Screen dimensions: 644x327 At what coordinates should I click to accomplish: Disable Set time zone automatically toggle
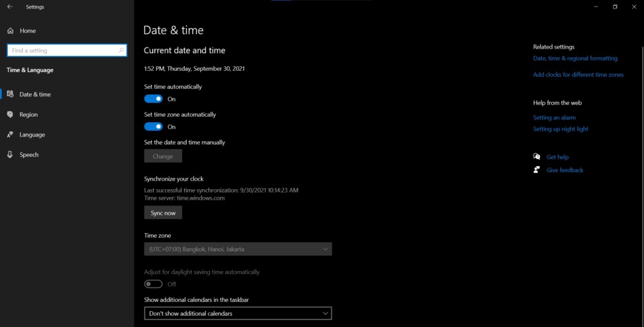(x=153, y=127)
